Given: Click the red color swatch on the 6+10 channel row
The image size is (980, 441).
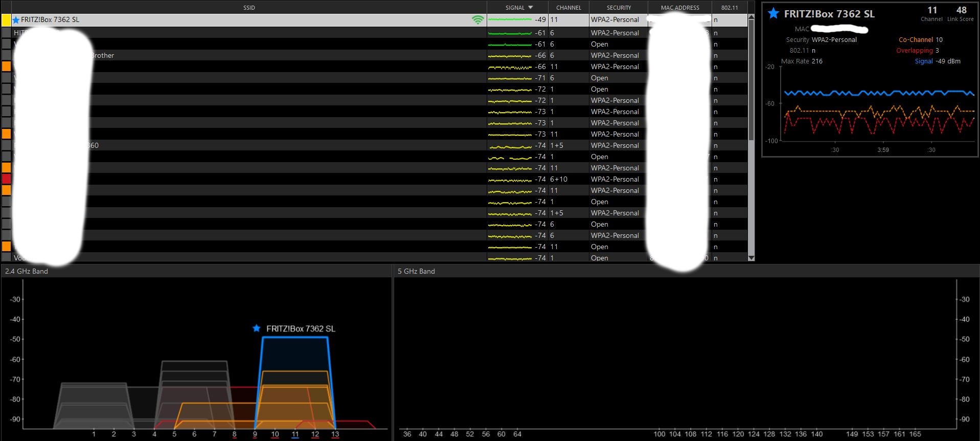Looking at the screenshot, I should [x=6, y=179].
